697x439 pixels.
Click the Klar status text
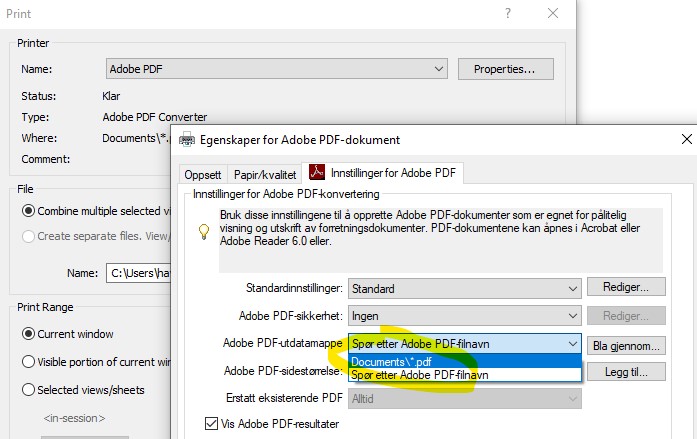click(x=111, y=96)
